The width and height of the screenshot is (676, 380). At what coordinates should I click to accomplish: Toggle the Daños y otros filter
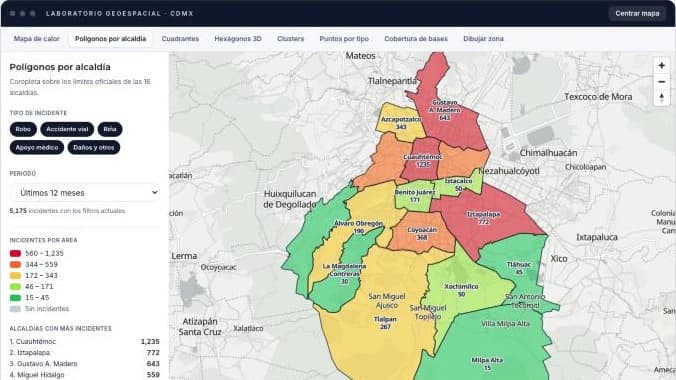point(94,148)
